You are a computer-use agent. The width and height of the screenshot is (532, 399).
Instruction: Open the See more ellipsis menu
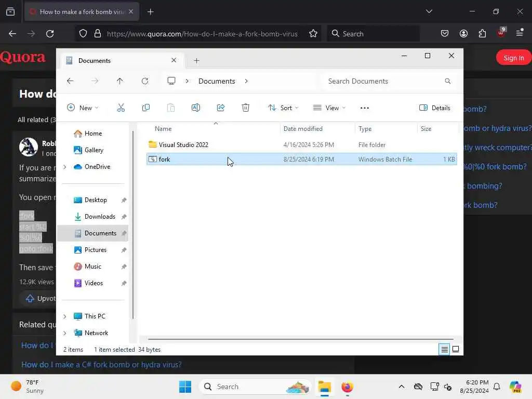pos(364,108)
